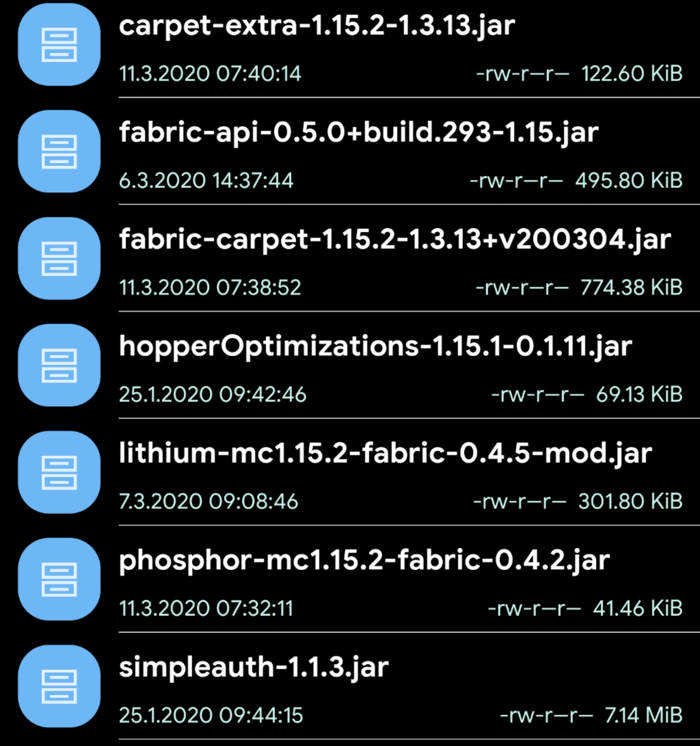Image resolution: width=700 pixels, height=746 pixels.
Task: Click permissions text in lithium row
Action: pos(520,501)
